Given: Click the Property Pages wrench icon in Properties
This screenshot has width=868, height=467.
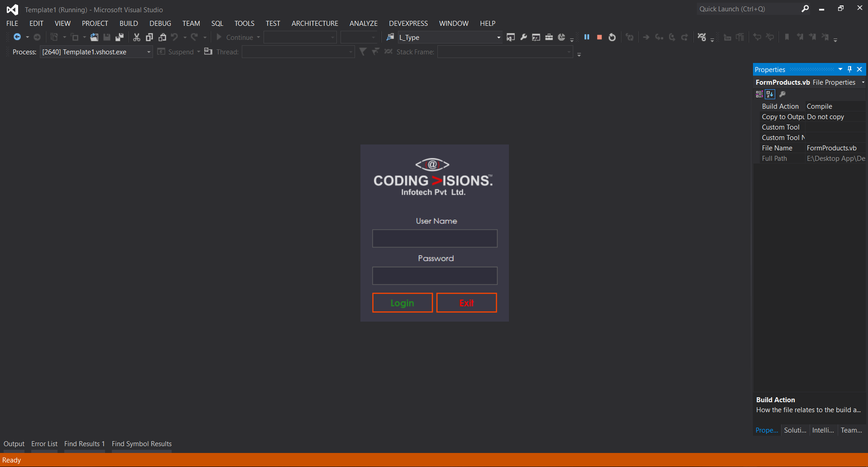Looking at the screenshot, I should tap(782, 94).
